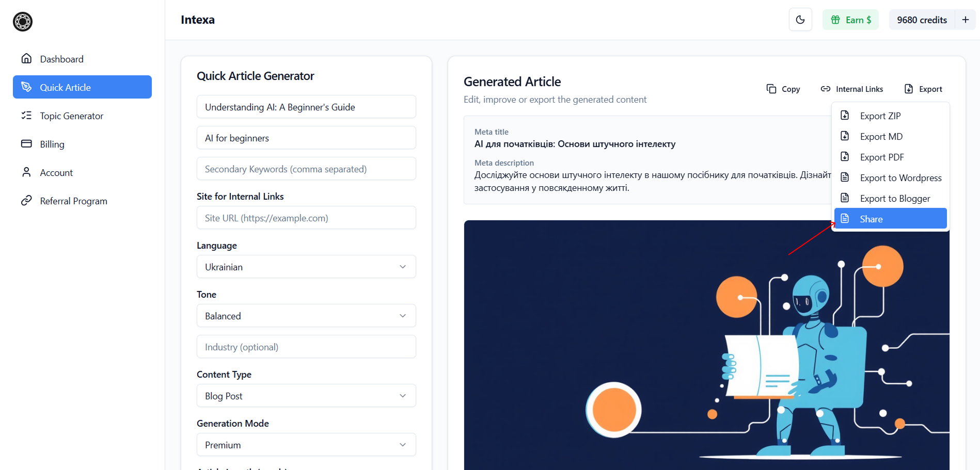Open the Generation Mode Premium dropdown
The image size is (980, 470).
[306, 445]
